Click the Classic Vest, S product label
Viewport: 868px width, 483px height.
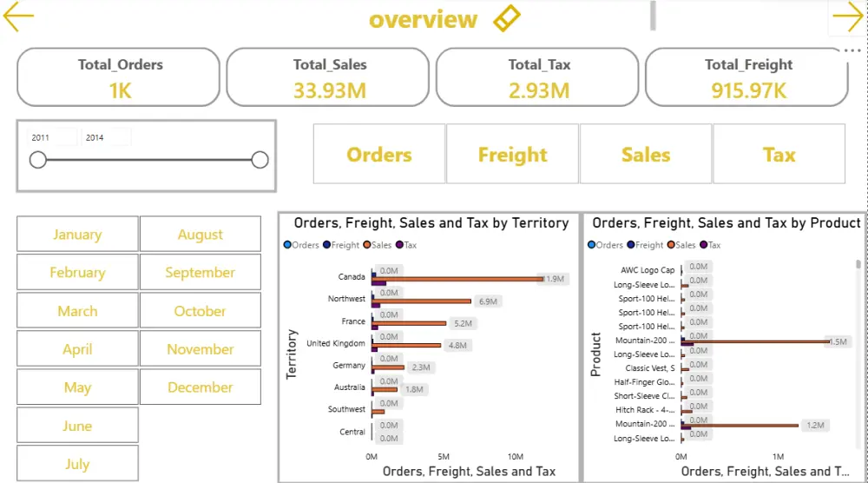[x=650, y=367]
